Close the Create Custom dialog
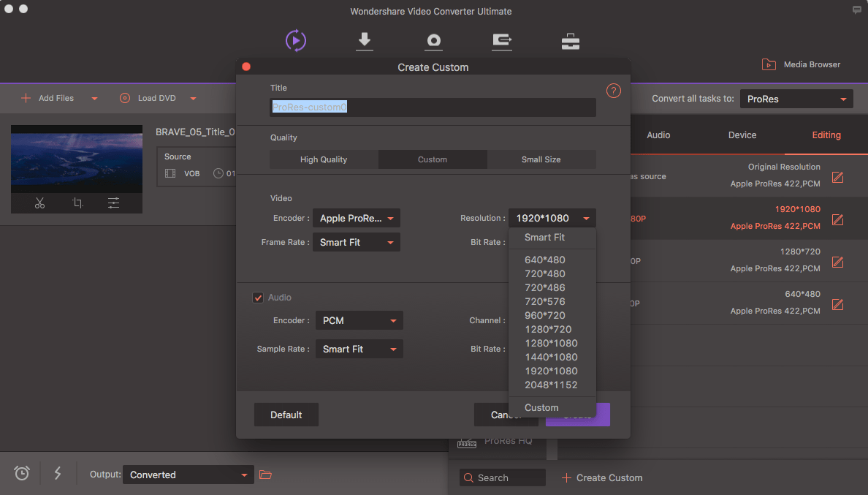 246,67
